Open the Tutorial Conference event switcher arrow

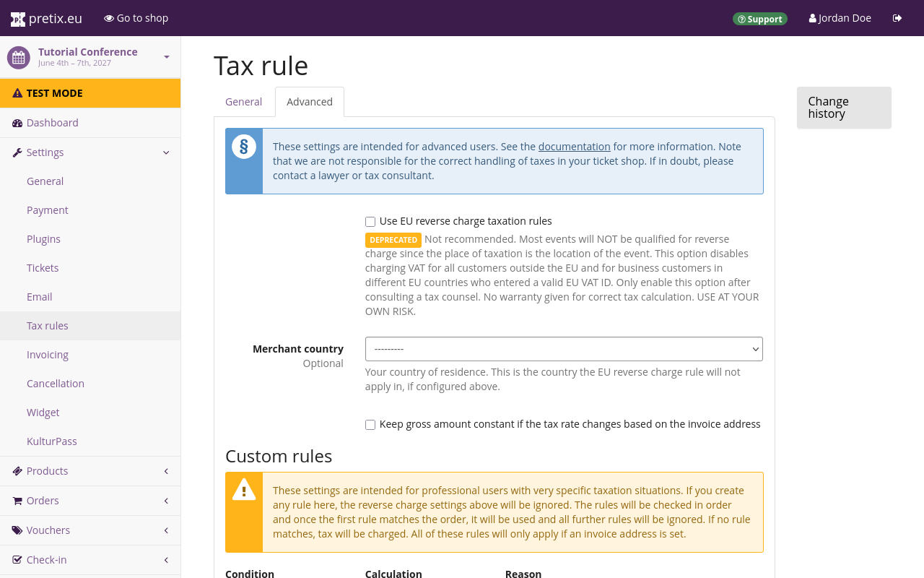[x=167, y=57]
